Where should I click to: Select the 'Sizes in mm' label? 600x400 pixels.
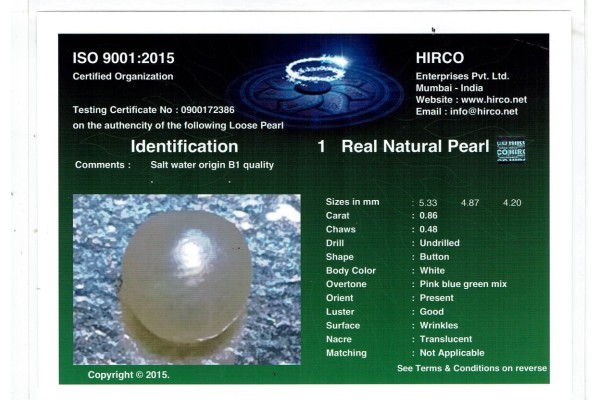[x=352, y=202]
